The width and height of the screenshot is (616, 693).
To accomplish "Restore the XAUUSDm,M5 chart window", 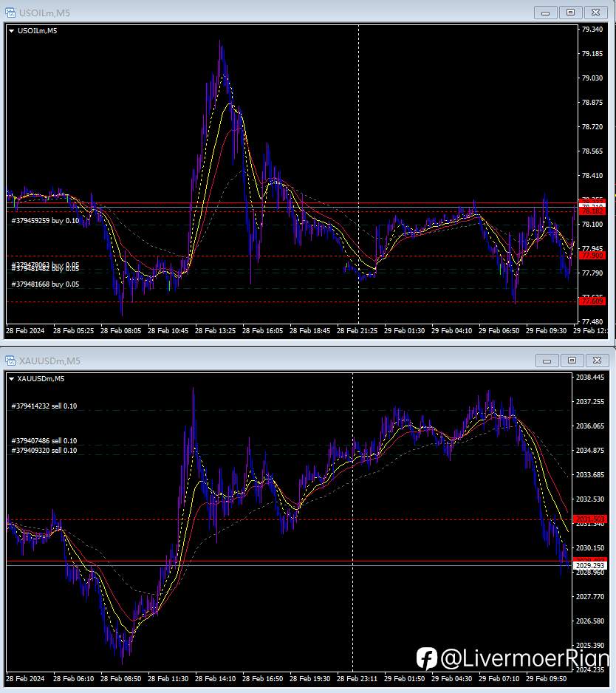I will pyautogui.click(x=572, y=361).
